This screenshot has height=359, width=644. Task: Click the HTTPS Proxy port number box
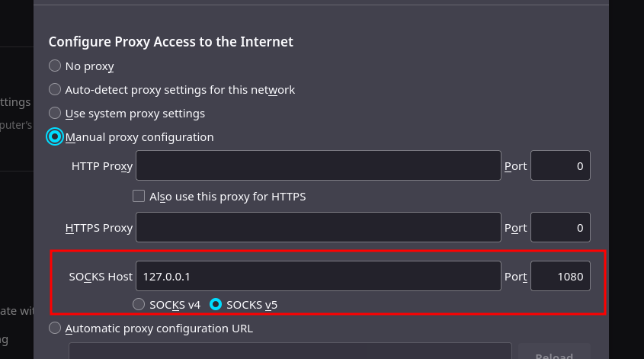560,227
